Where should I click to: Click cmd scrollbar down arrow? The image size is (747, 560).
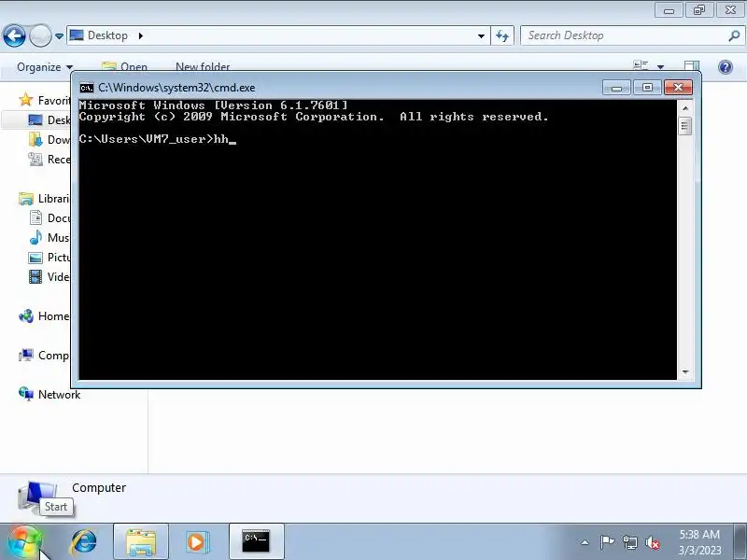pos(685,371)
